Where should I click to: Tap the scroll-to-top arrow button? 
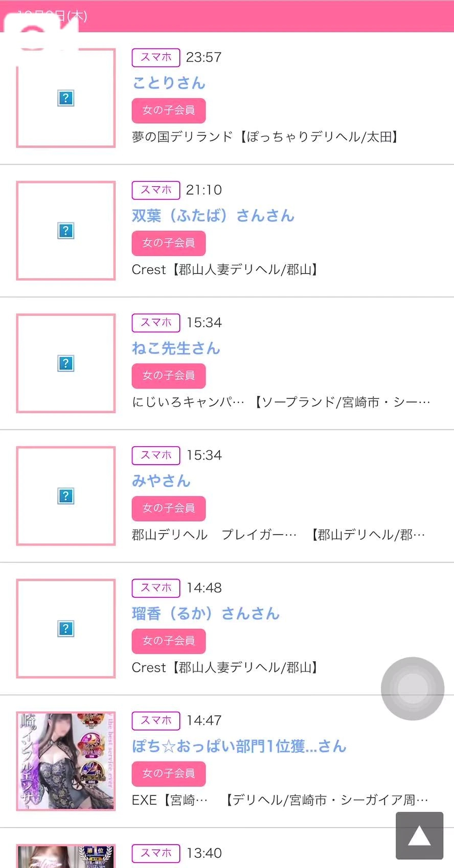(419, 836)
